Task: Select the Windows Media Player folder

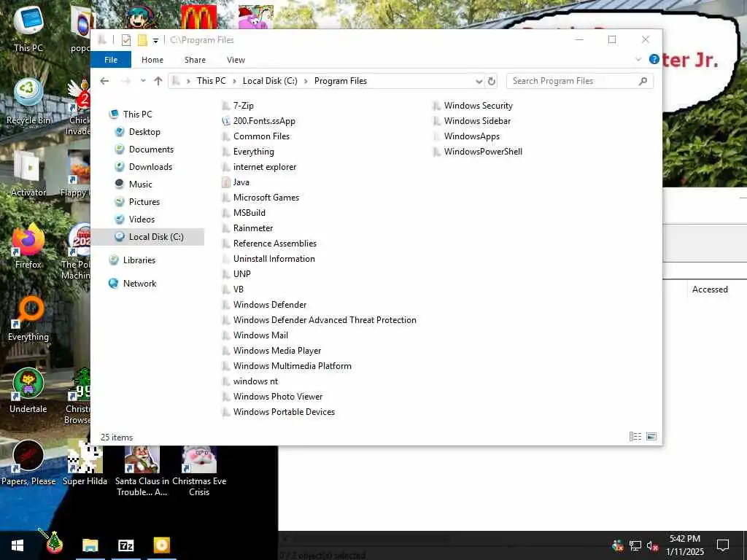Action: tap(276, 351)
